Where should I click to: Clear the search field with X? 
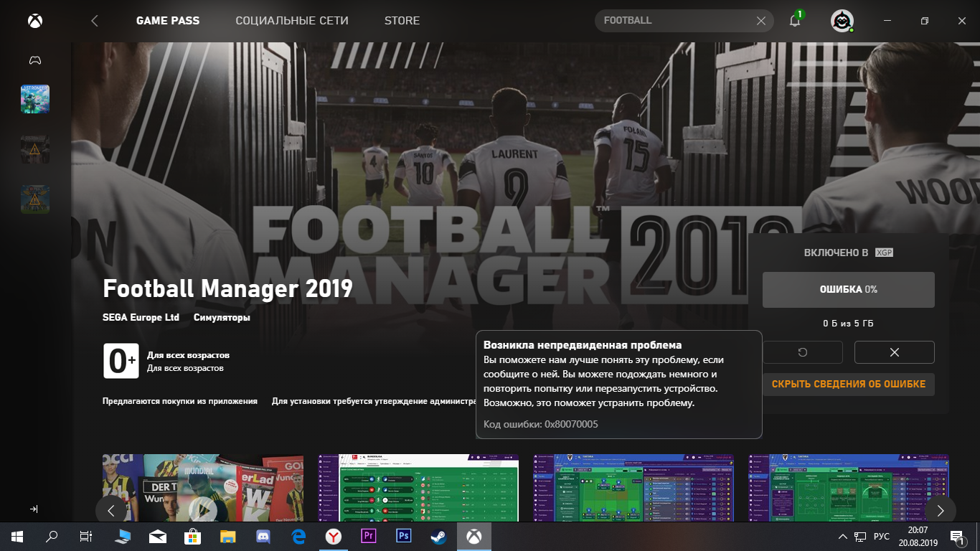click(x=761, y=21)
